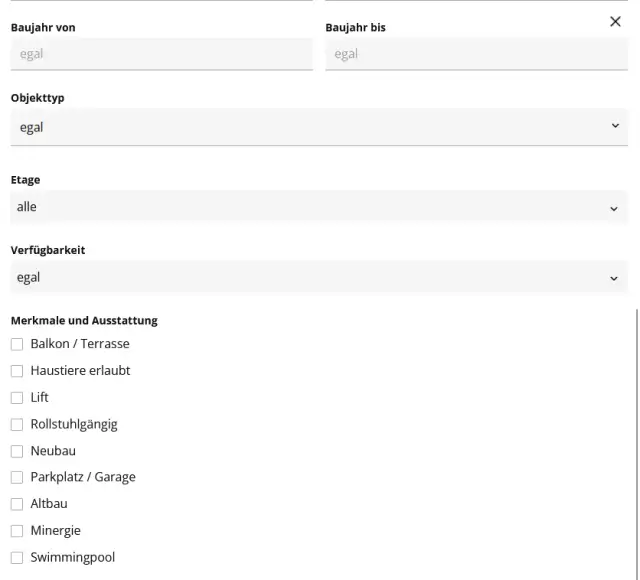Click the Baujahr von input field

(x=161, y=54)
